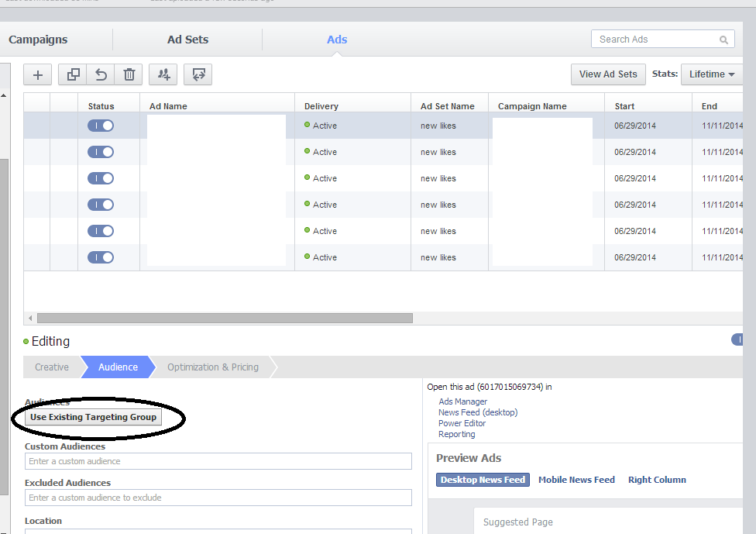Click the left scrollbar up arrow
Viewport: 756px width, 534px height.
3,95
